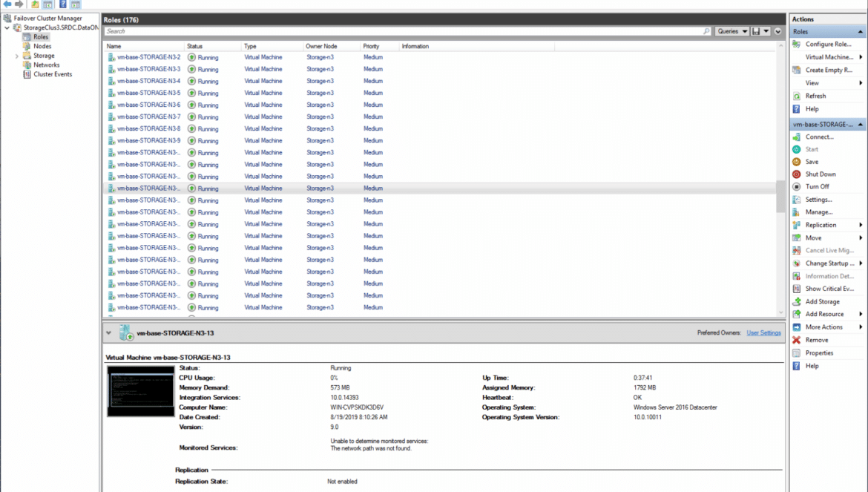Screen dimensions: 868x492
Task: Open the Move submenu
Action: point(829,238)
